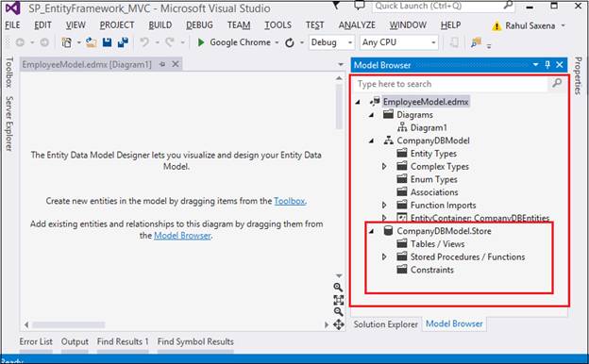589x364 pixels.
Task: Open Rahul Saxena account dropdown
Action: tap(564, 25)
